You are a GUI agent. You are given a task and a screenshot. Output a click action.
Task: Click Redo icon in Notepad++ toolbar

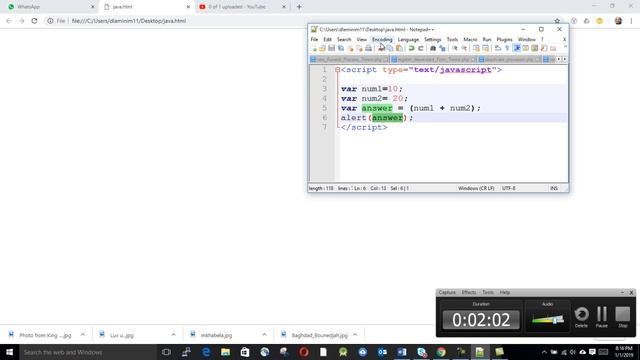(x=420, y=49)
